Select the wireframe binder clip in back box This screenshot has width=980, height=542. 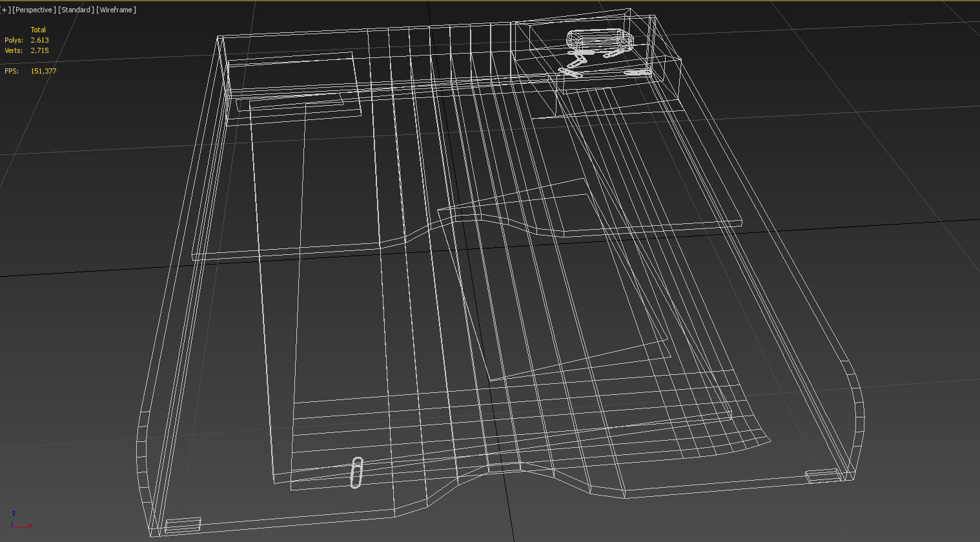tap(600, 41)
